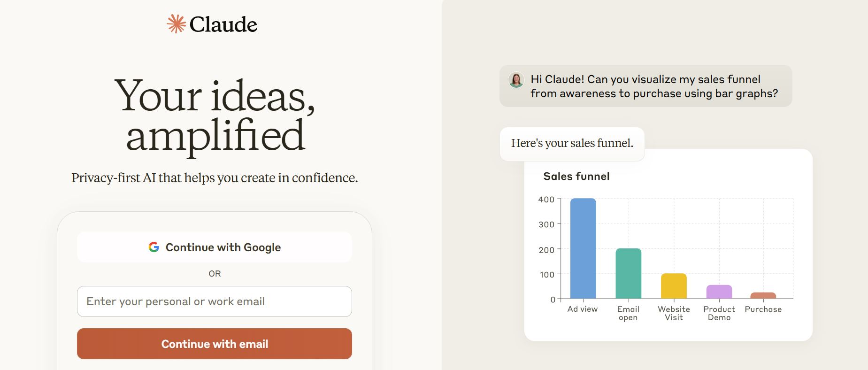Image resolution: width=868 pixels, height=370 pixels.
Task: Click the Sales funnel chart title
Action: [576, 177]
